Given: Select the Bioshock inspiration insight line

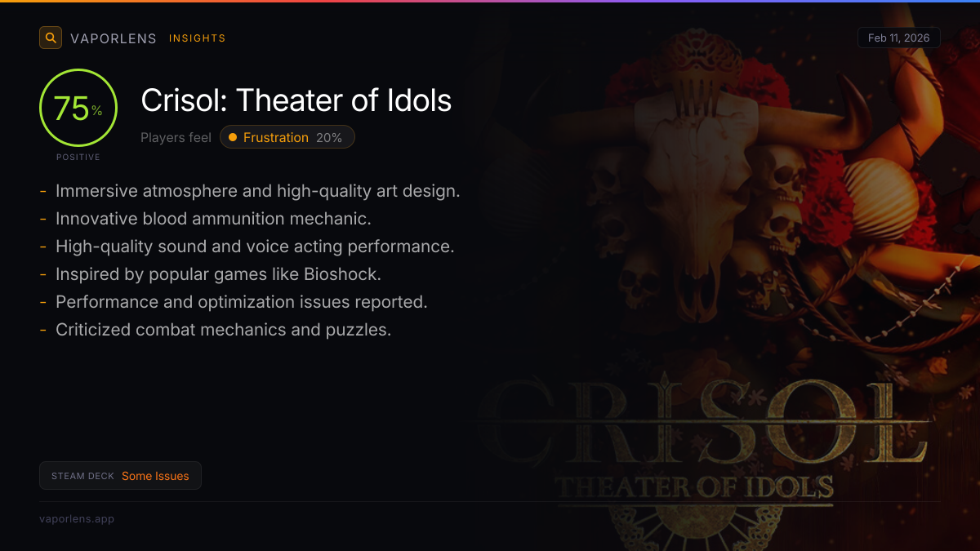Looking at the screenshot, I should click(218, 274).
